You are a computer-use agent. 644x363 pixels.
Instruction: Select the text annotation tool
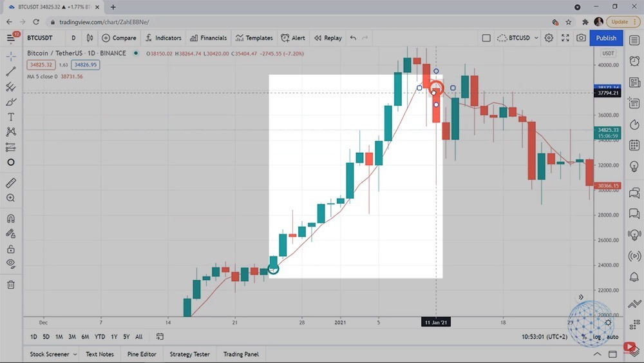pos(11,117)
